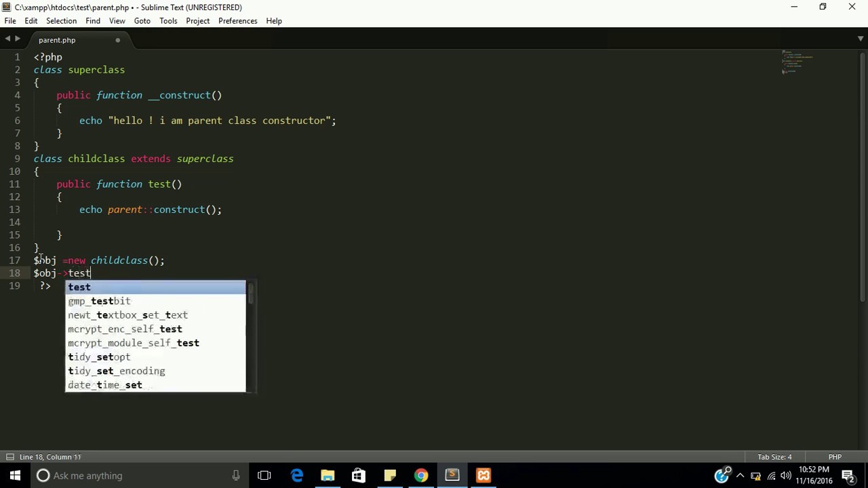The width and height of the screenshot is (868, 488).
Task: Open the tab list dropdown arrow
Action: click(x=861, y=39)
